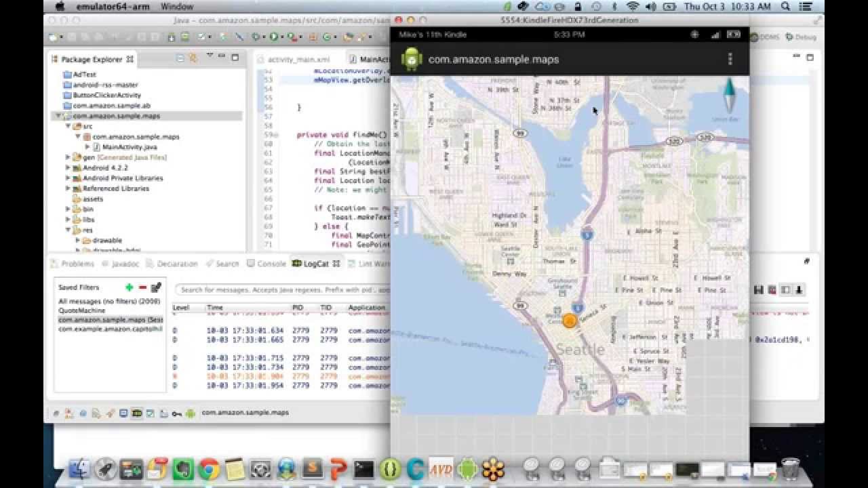
Task: Open the Apple menu
Action: tap(59, 6)
